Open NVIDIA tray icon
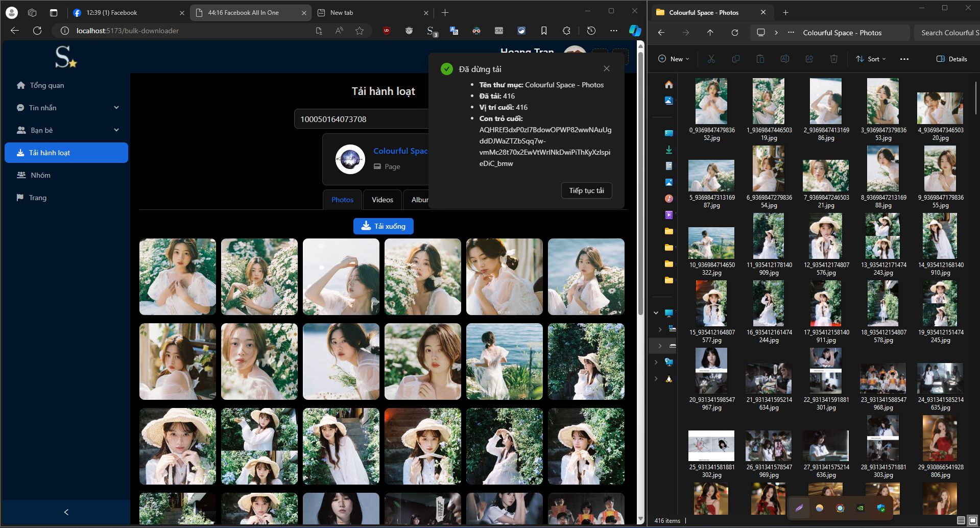Screen dimensions: 980x528 tap(861, 508)
